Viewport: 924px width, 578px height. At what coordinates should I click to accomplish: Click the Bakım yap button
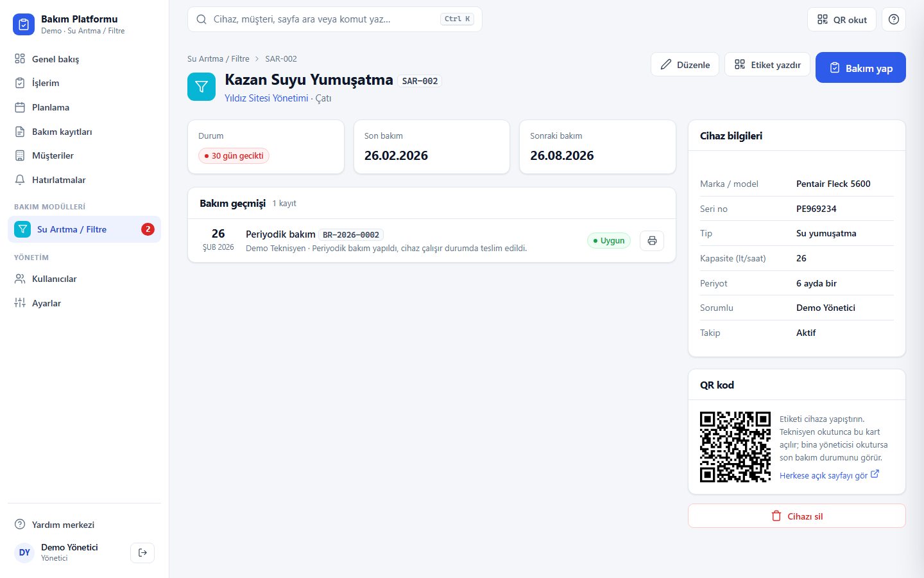click(860, 67)
